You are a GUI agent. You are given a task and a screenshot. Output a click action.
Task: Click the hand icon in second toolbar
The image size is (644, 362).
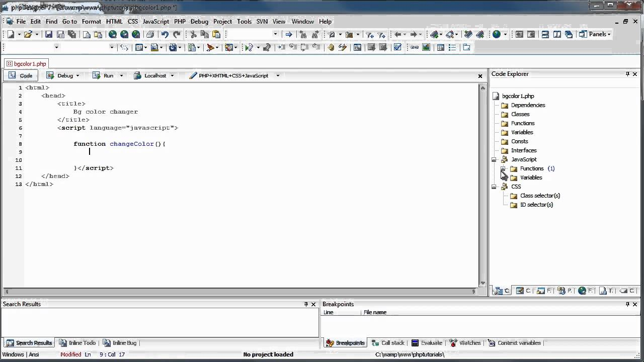tap(331, 47)
